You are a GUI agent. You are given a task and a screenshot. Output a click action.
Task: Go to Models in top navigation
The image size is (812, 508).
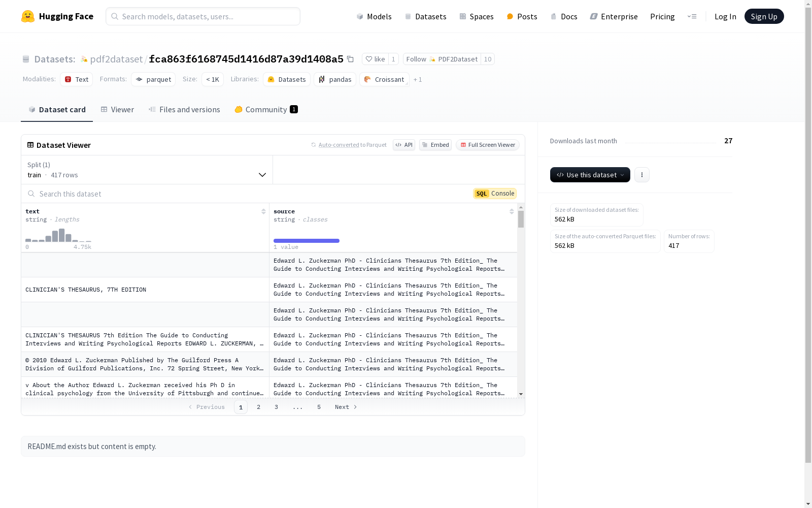click(x=374, y=16)
